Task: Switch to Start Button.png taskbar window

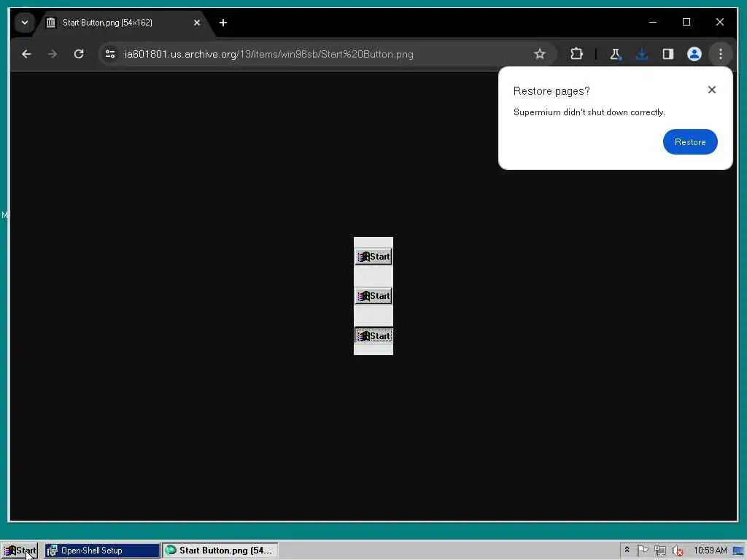Action: (x=220, y=551)
